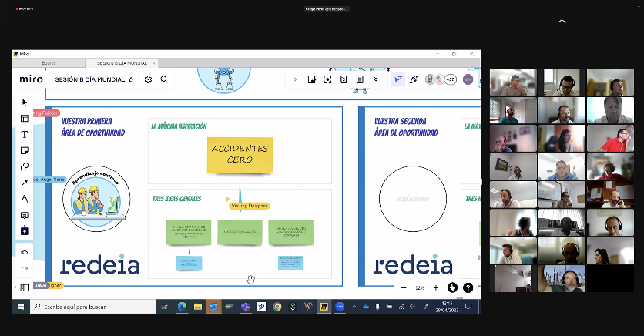Viewport: 644px width, 336px height.
Task: Select the Pen tool
Action: coord(24,200)
